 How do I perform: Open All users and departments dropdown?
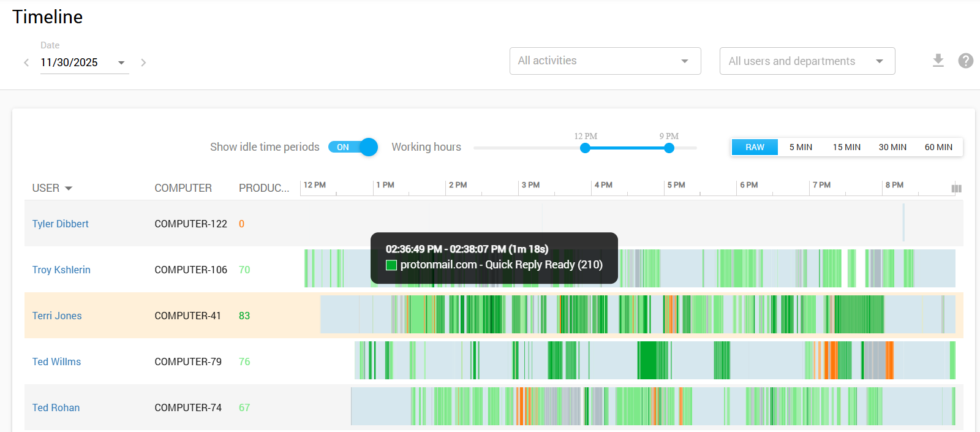pyautogui.click(x=807, y=61)
